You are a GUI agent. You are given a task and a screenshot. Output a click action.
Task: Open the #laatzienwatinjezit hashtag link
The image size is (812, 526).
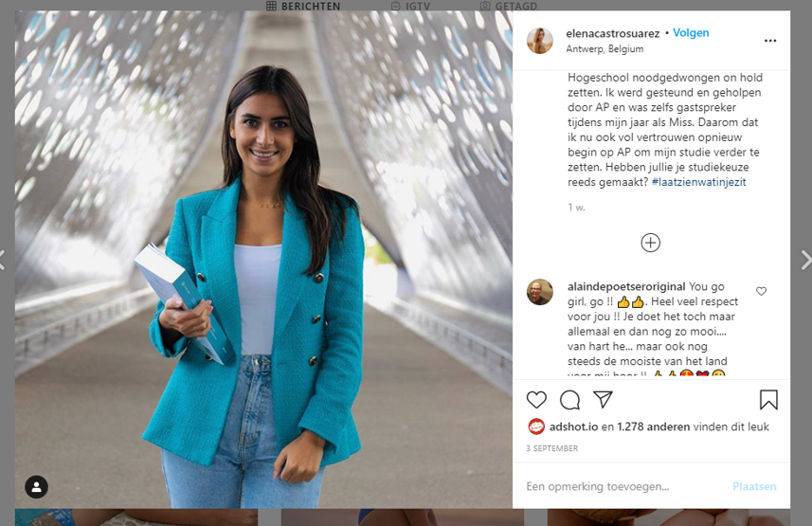tap(698, 182)
